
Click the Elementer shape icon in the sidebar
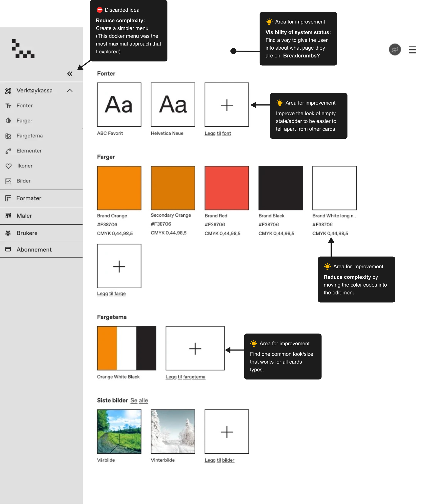pos(8,151)
